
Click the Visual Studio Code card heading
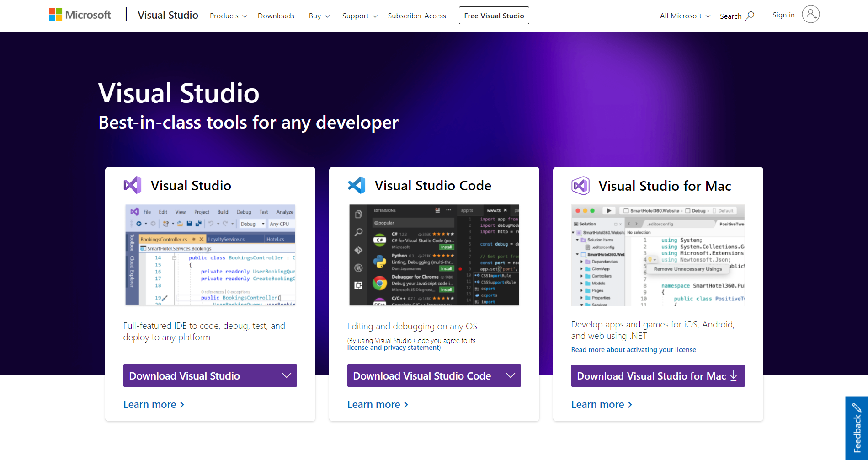(433, 186)
